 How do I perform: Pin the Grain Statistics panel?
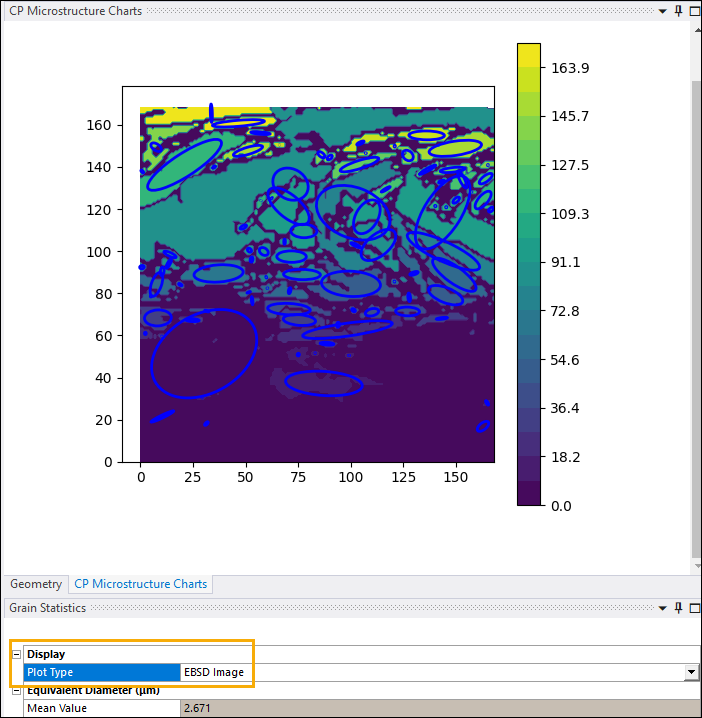(678, 607)
